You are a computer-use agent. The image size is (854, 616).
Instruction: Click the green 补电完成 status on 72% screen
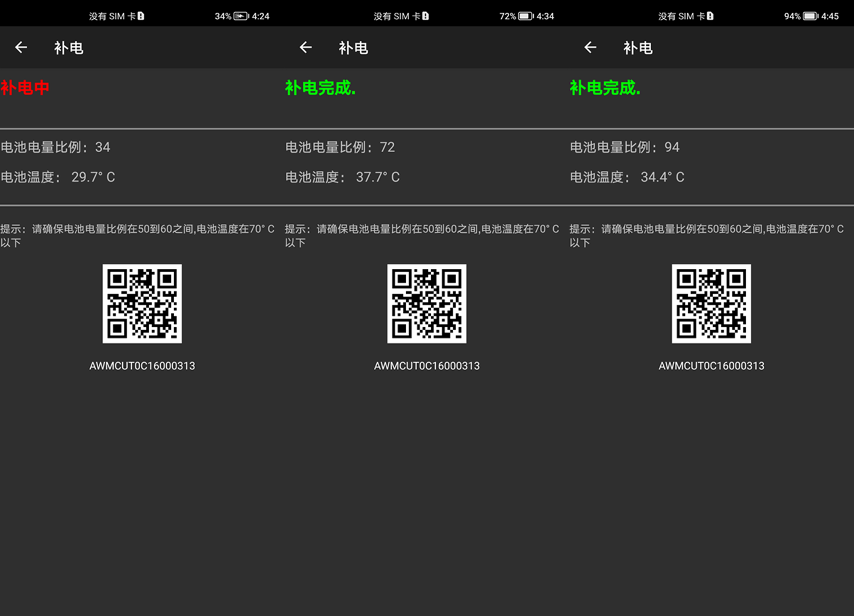click(x=320, y=88)
